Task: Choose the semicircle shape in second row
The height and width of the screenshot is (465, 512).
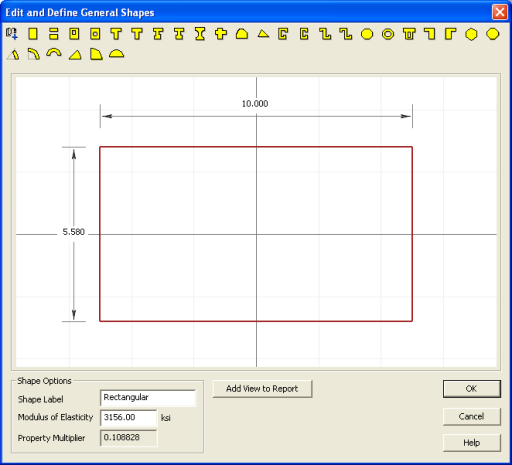Action: click(x=117, y=54)
